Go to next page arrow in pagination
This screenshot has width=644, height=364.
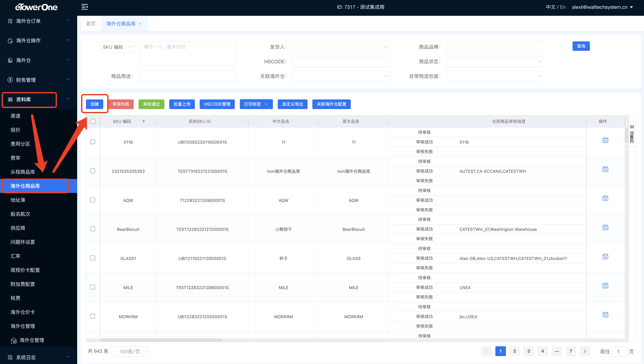pyautogui.click(x=585, y=351)
